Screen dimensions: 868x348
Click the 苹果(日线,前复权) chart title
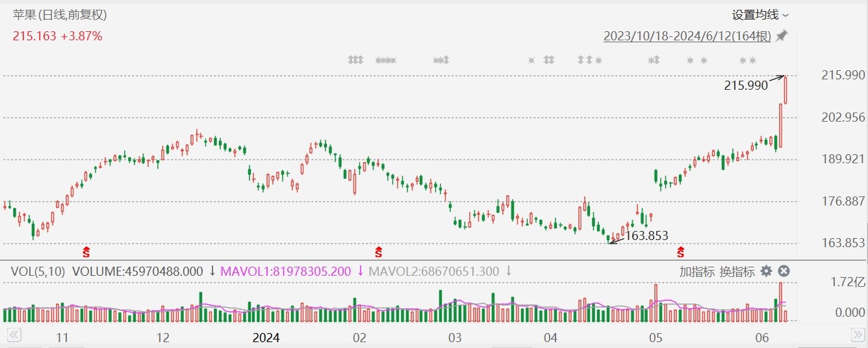60,15
